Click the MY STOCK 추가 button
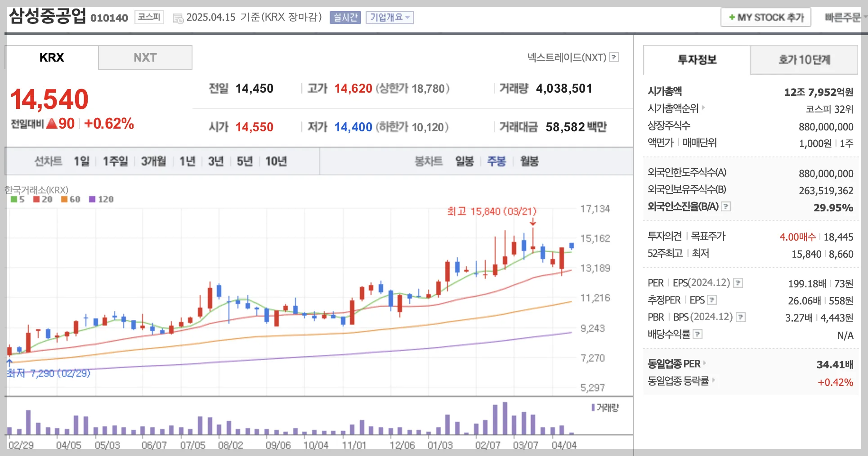Viewport: 868px width, 456px height. click(766, 18)
